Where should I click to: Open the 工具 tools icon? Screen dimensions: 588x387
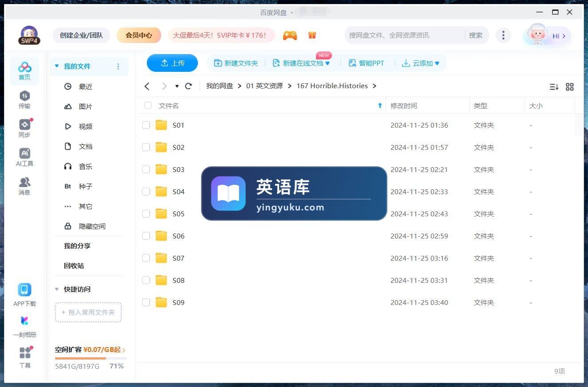tap(25, 352)
